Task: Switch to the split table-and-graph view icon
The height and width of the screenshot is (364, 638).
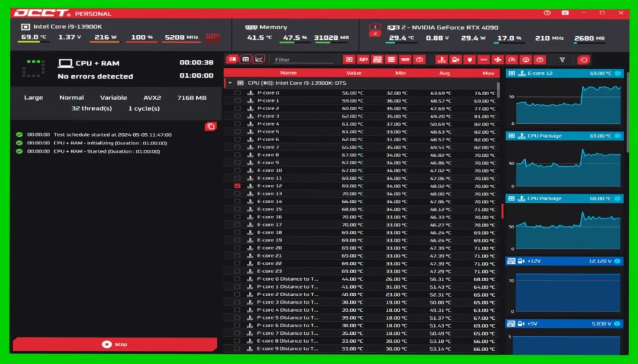Action: point(232,59)
